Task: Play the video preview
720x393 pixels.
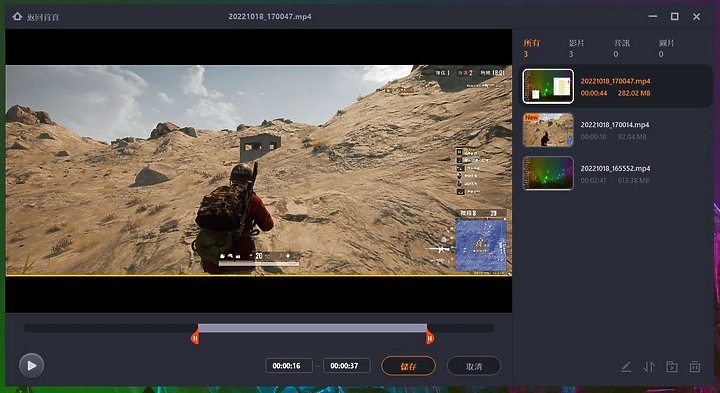Action: (32, 366)
